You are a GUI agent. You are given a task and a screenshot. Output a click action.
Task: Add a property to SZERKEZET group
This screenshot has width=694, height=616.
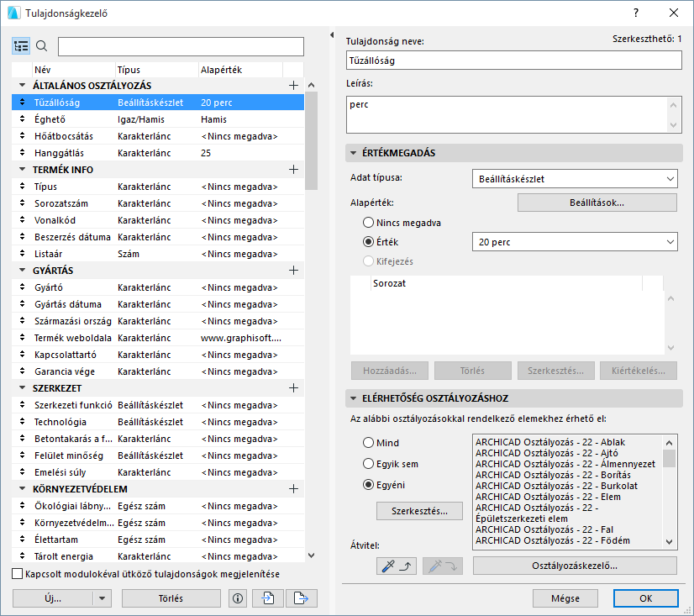pyautogui.click(x=293, y=388)
